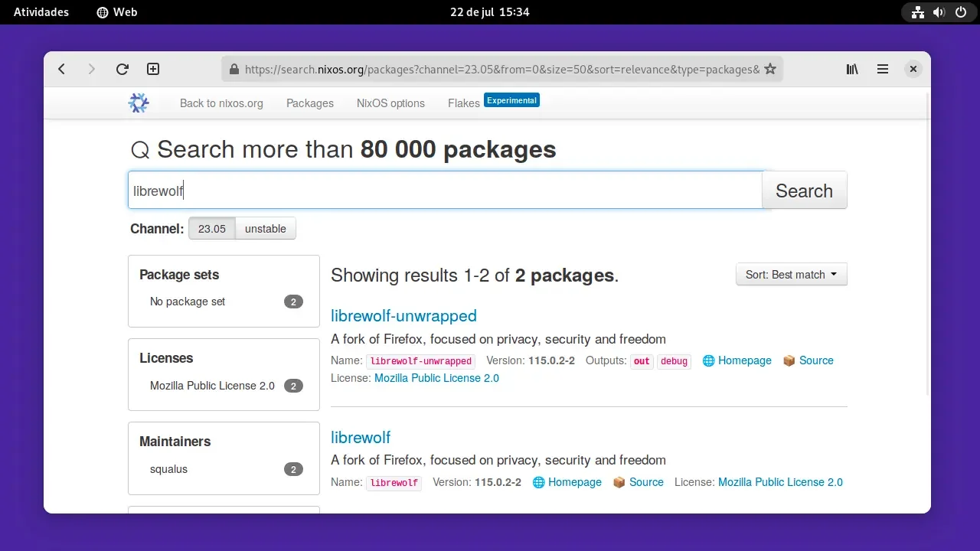This screenshot has height=551, width=980.
Task: Open Back to nixos.org nav item
Action: click(x=221, y=103)
